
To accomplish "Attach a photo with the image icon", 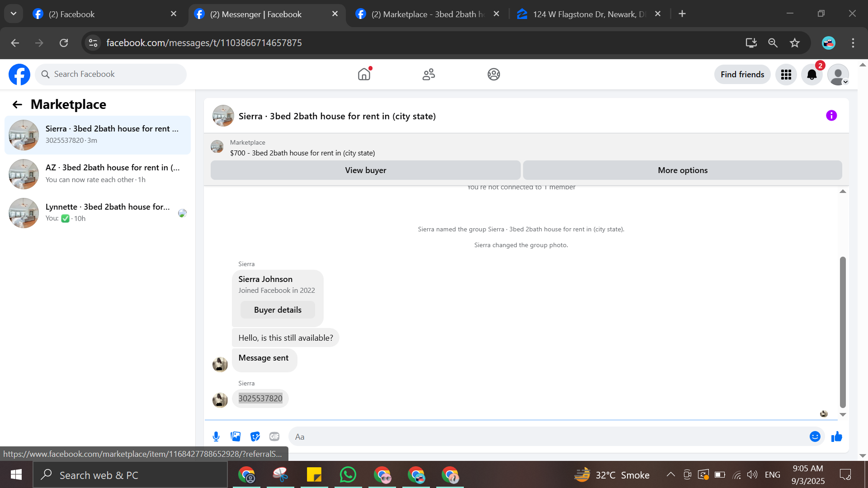I will click(236, 436).
